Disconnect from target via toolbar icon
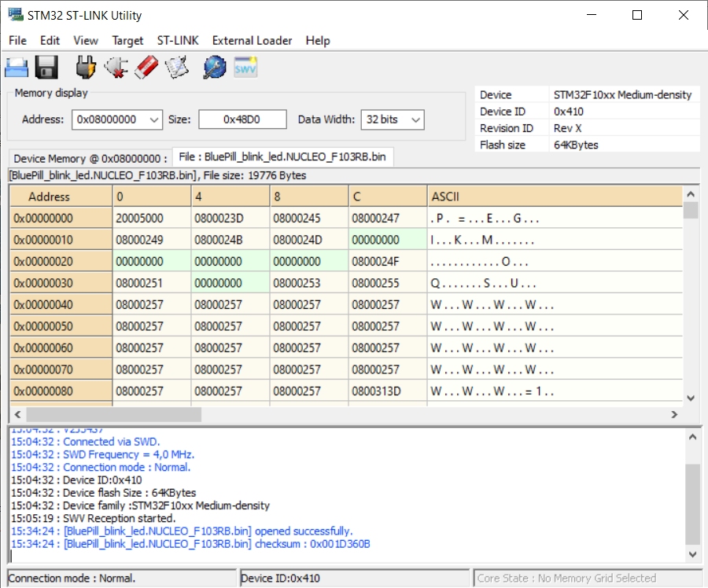Image resolution: width=708 pixels, height=588 pixels. click(x=116, y=68)
